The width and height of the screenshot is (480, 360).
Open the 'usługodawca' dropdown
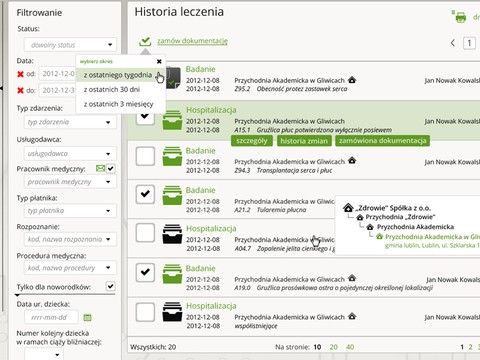pyautogui.click(x=70, y=154)
